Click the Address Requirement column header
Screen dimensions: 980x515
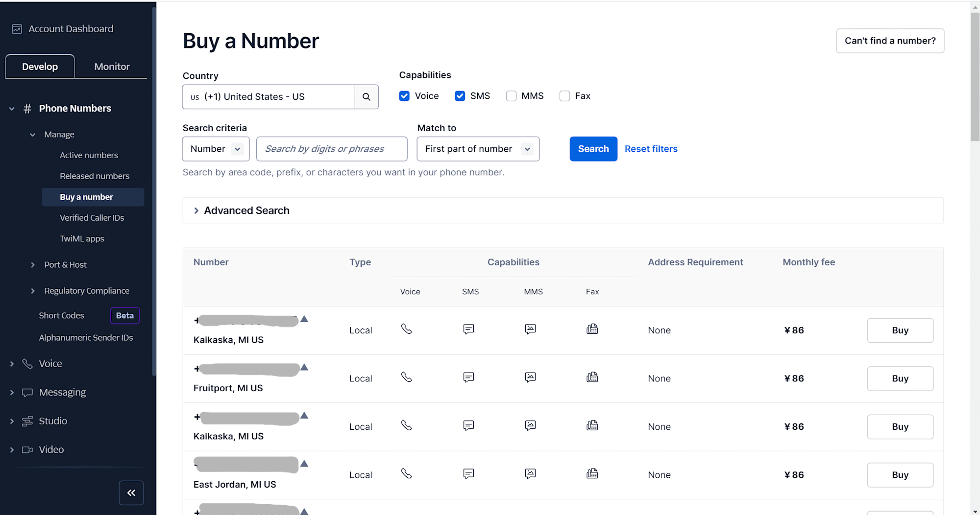[x=695, y=262]
